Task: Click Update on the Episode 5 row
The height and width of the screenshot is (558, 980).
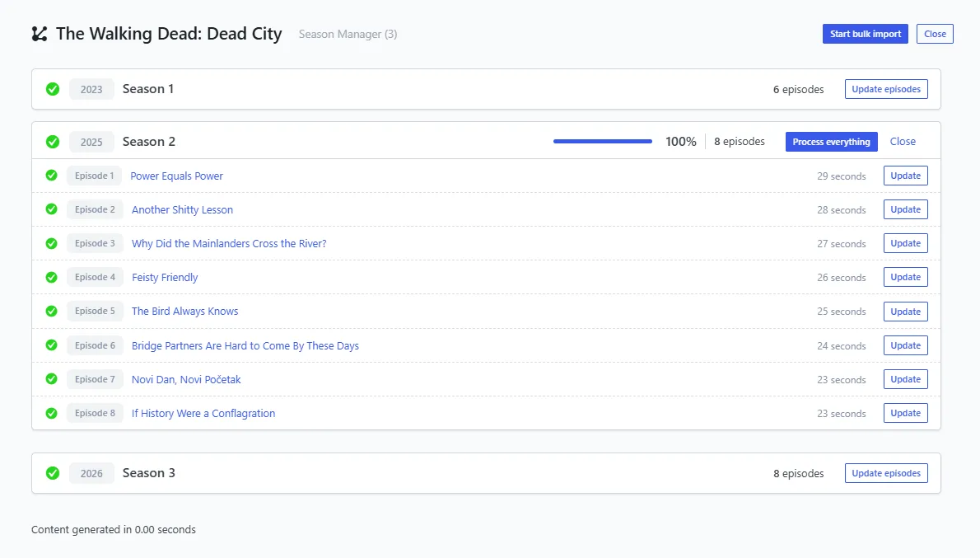Action: [x=906, y=312]
